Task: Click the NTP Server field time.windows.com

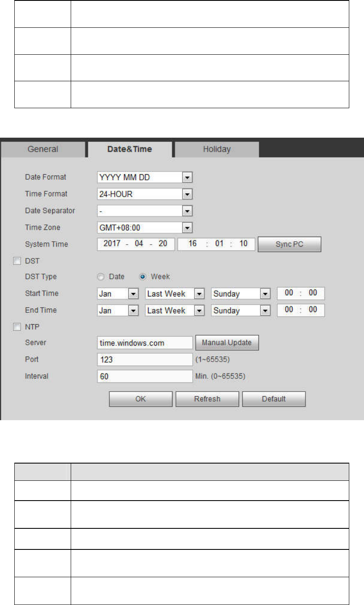Action: click(x=145, y=343)
